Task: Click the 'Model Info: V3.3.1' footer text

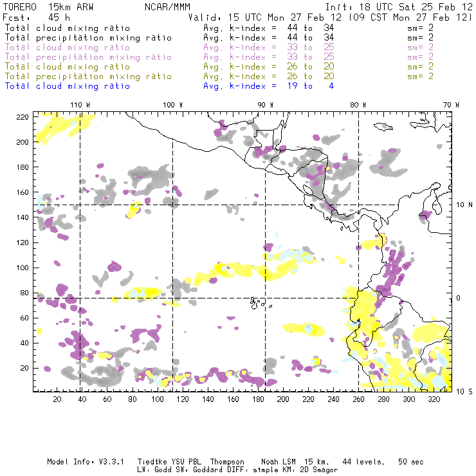Action: [x=86, y=462]
